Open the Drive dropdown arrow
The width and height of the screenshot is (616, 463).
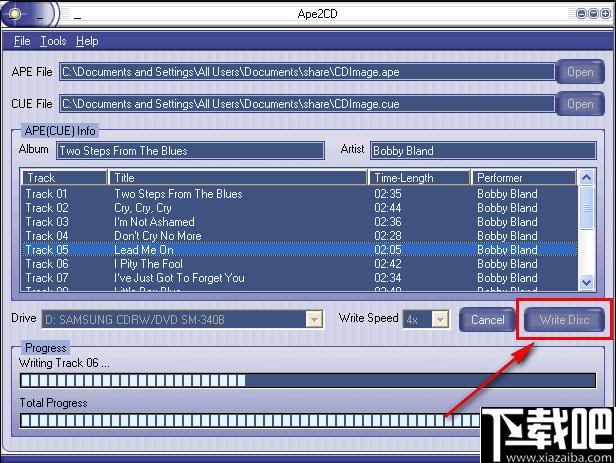point(314,319)
